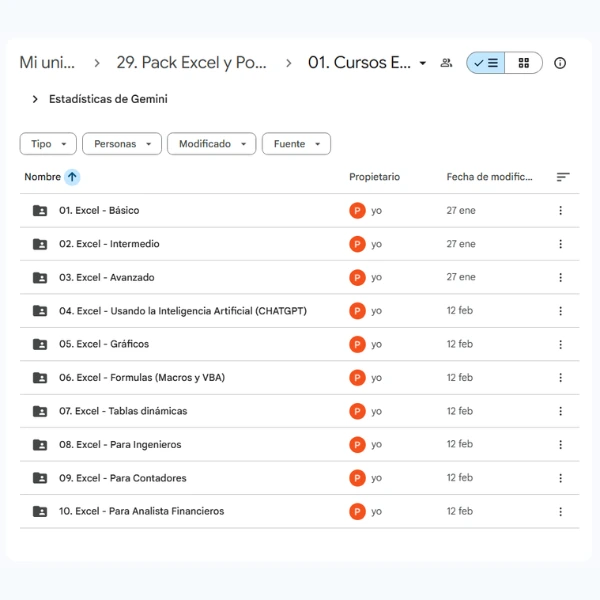Viewport: 600px width, 600px height.
Task: Open folder icon for 03. Excel - Avanzado
Action: [x=40, y=277]
